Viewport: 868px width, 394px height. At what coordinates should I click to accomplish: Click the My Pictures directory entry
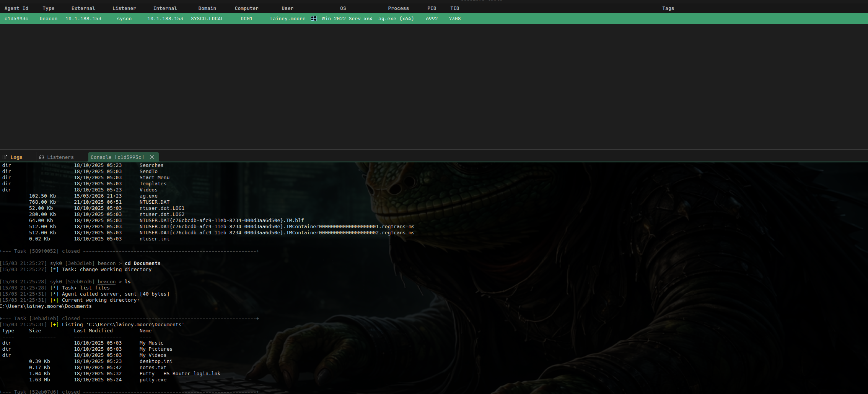156,349
